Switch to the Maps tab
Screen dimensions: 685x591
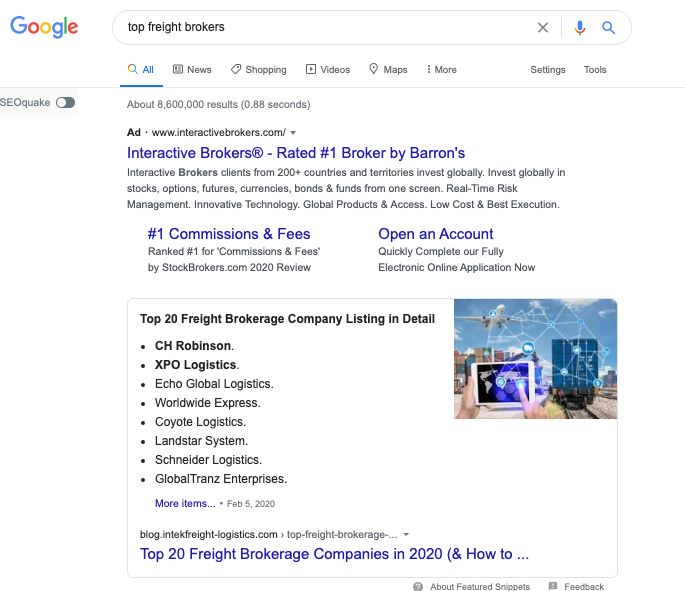388,69
